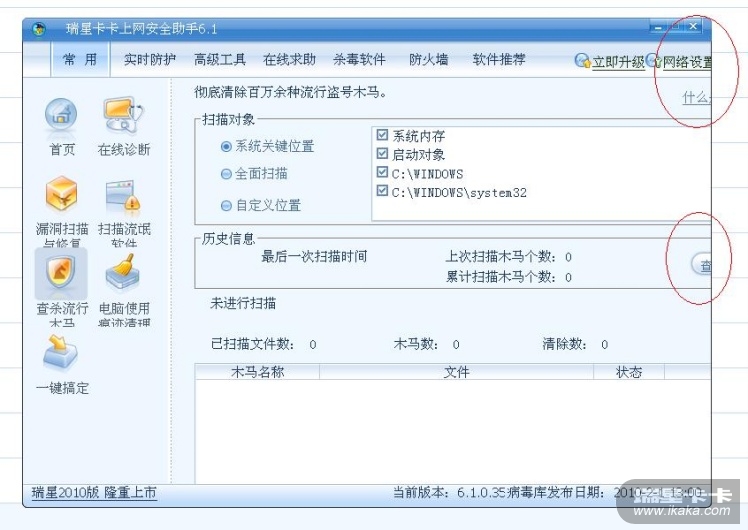Click the 一键搞定 icon

click(61, 353)
